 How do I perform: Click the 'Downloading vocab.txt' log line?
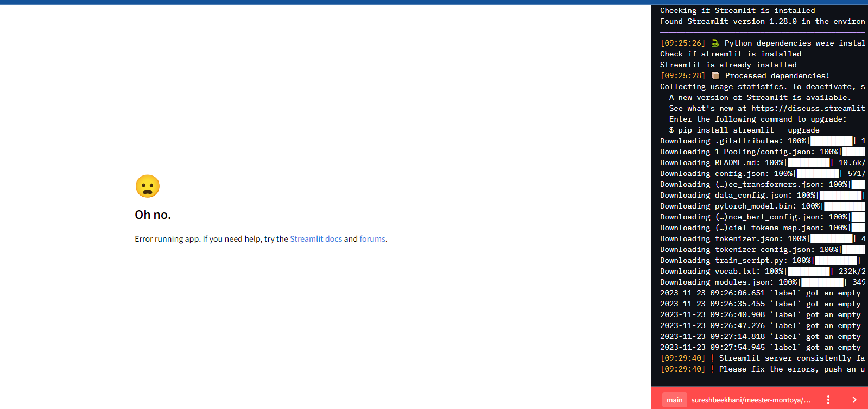click(763, 271)
